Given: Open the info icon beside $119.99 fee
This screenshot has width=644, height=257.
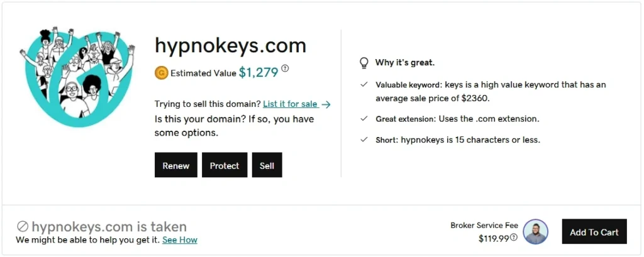Looking at the screenshot, I should coord(514,238).
